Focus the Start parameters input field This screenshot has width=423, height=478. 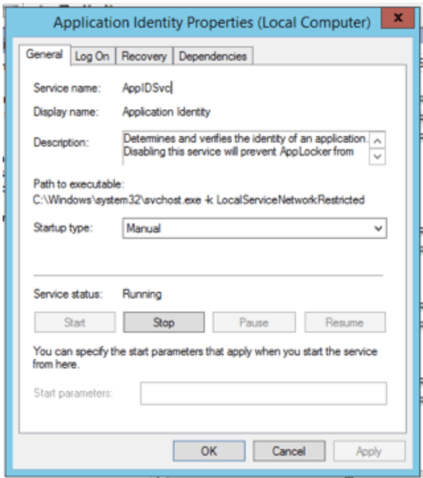pyautogui.click(x=263, y=393)
